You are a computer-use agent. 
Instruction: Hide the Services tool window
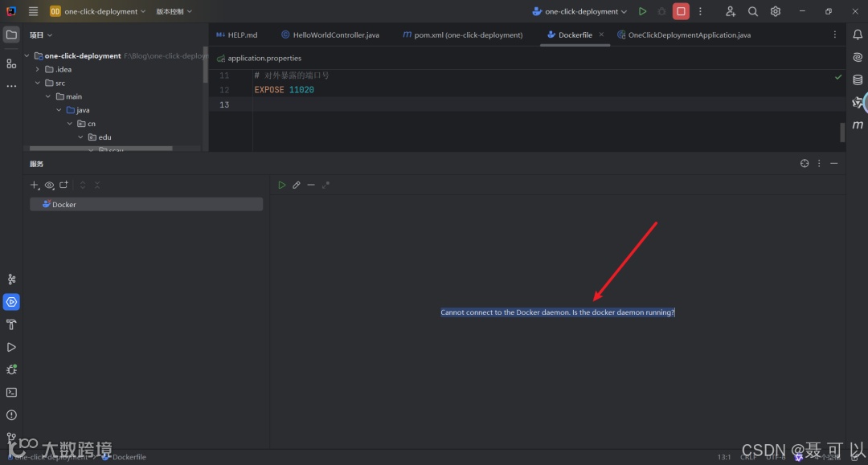833,163
